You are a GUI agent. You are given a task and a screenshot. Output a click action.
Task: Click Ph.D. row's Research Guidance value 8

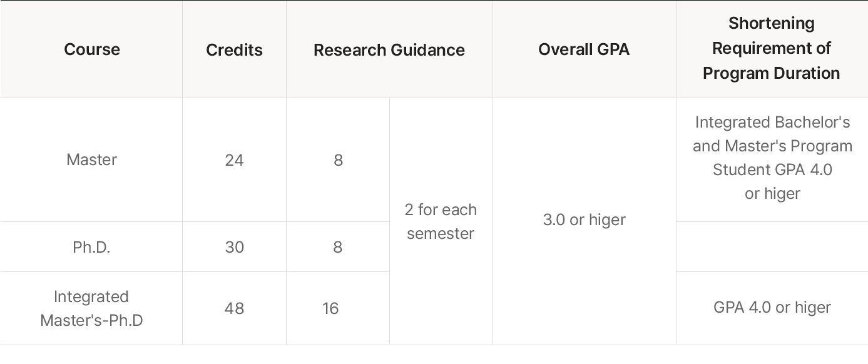tap(338, 247)
